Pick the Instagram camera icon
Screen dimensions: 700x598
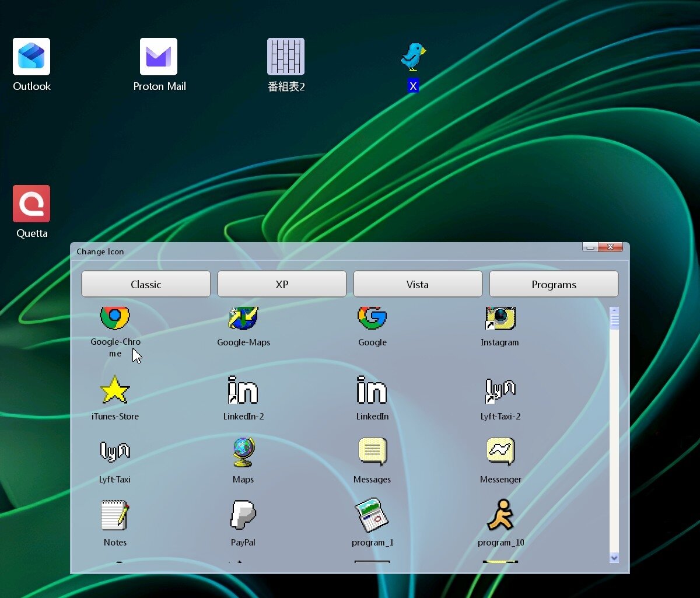click(501, 318)
